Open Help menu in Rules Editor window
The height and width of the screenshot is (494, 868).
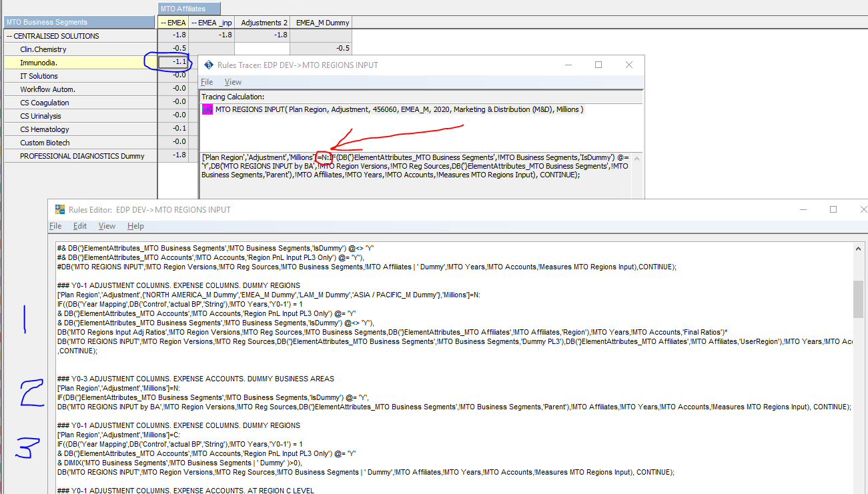[x=135, y=226]
